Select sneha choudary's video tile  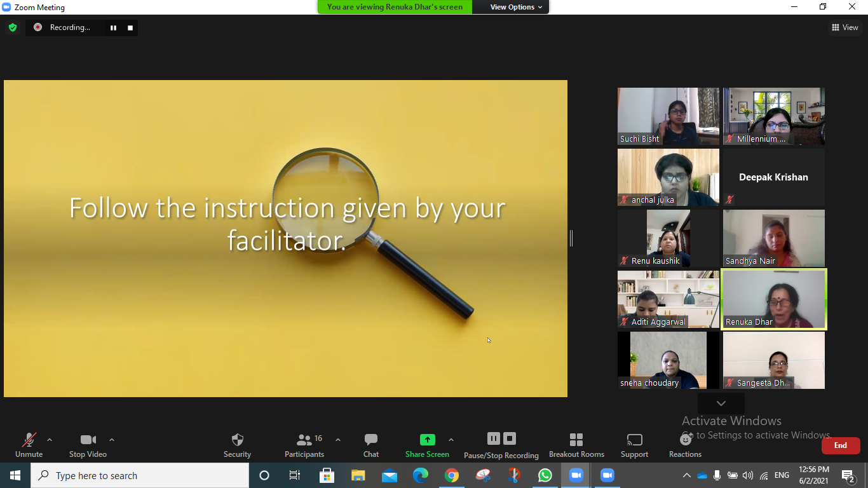[x=668, y=360]
